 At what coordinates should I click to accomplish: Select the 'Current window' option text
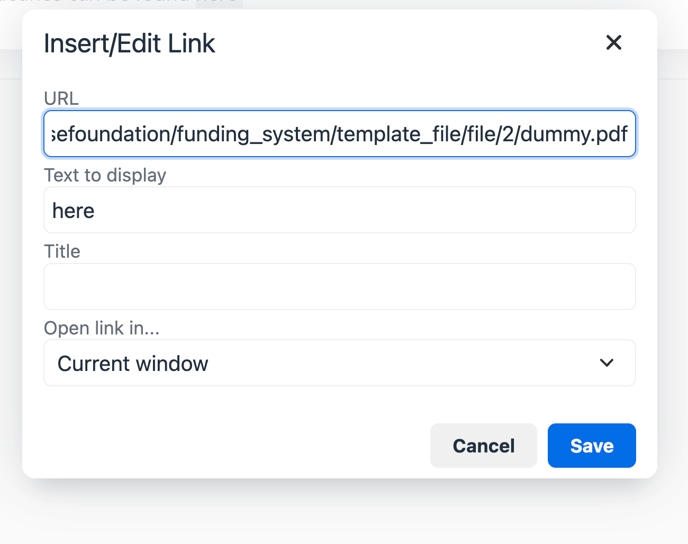click(x=133, y=364)
